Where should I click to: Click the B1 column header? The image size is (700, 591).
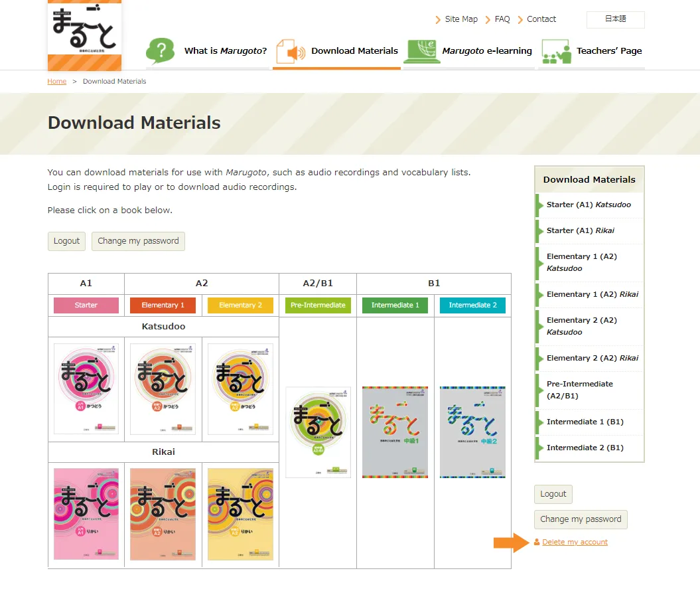click(434, 284)
